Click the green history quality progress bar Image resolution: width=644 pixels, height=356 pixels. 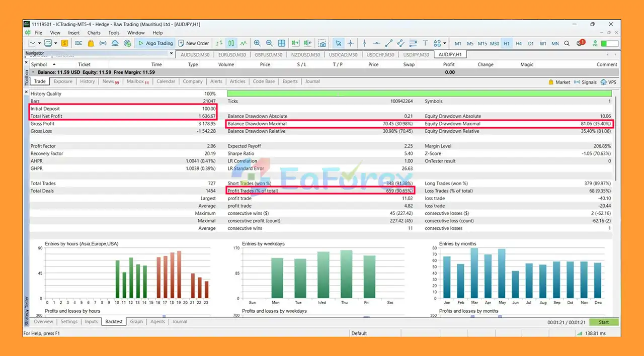point(419,94)
